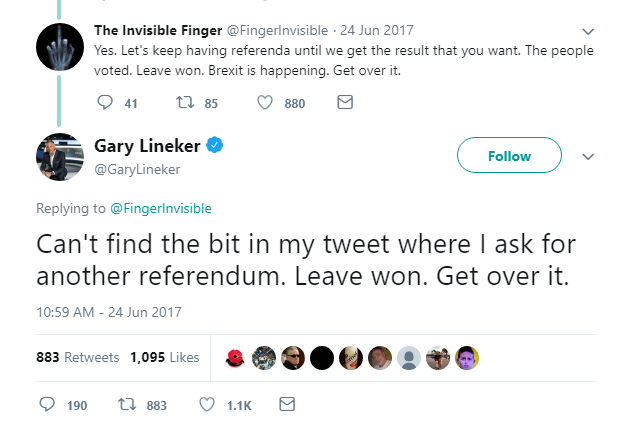Image resolution: width=633 pixels, height=430 pixels.
Task: Click envelope icon on Invisible Finger's tweet
Action: [345, 102]
